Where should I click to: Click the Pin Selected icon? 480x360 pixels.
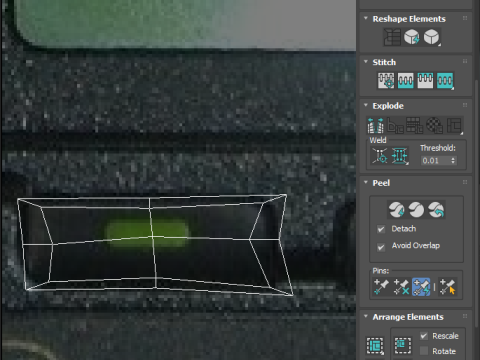(x=381, y=287)
